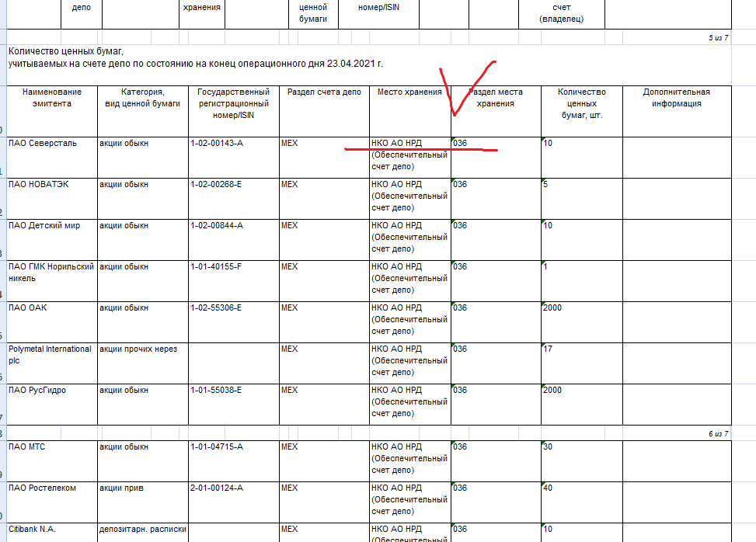Select the cell 'ПАО РусГидро'

pyautogui.click(x=52, y=405)
